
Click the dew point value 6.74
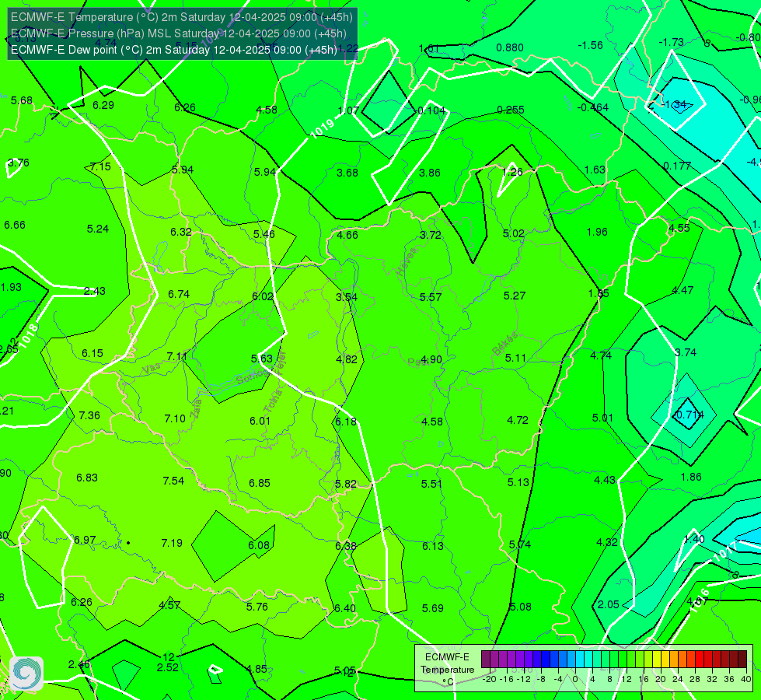click(179, 294)
